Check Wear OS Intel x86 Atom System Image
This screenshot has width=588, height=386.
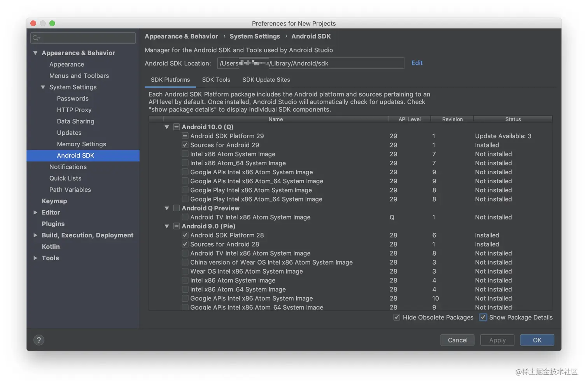(x=185, y=271)
